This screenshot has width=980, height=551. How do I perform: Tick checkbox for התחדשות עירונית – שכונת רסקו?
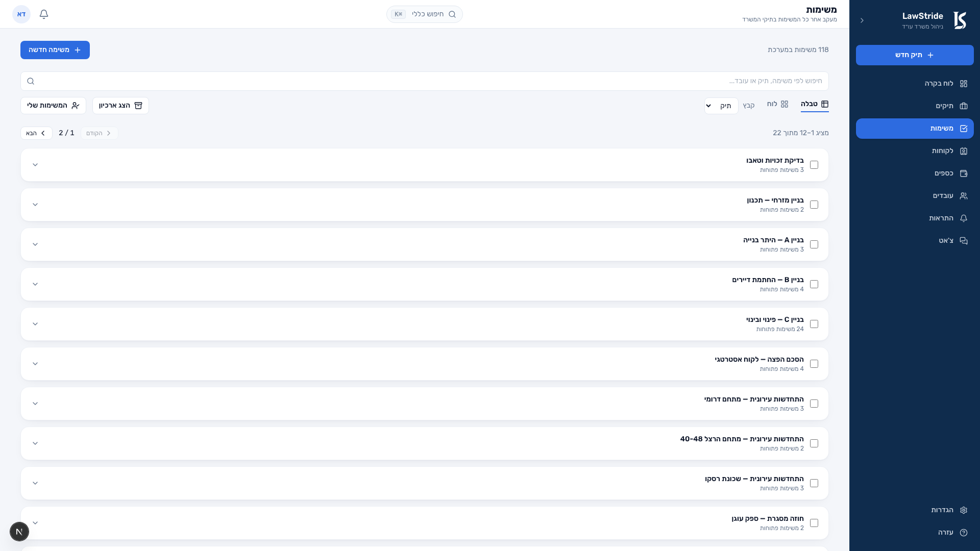pos(814,483)
